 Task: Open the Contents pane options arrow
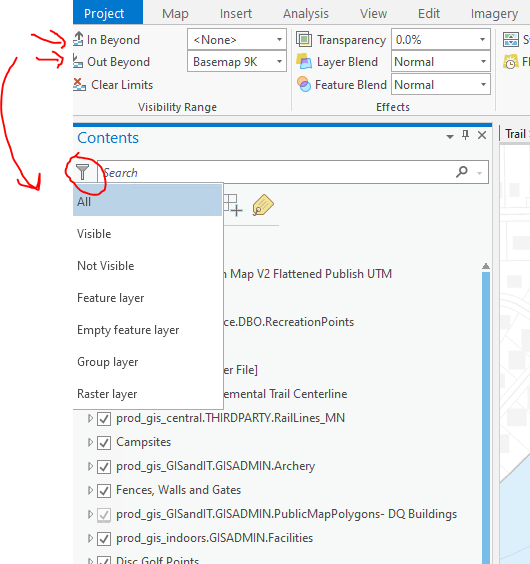click(450, 136)
